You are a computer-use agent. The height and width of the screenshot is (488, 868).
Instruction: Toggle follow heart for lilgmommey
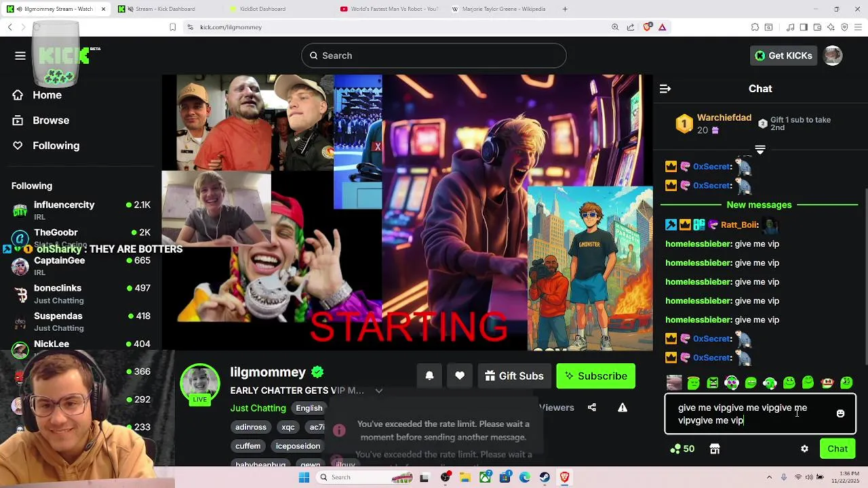(x=460, y=375)
